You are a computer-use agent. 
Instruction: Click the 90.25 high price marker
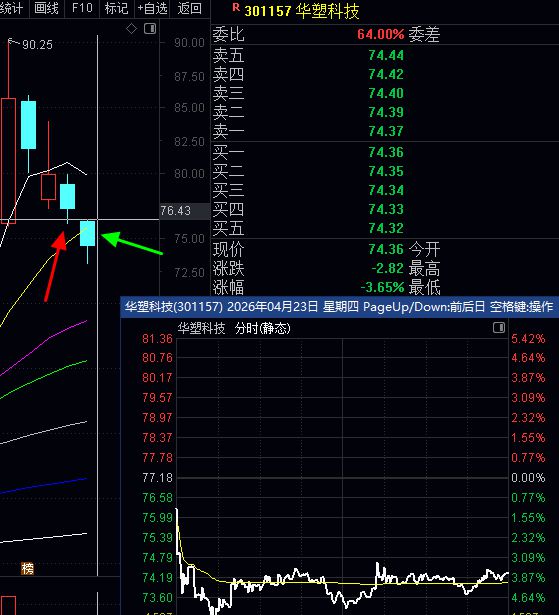[37, 45]
